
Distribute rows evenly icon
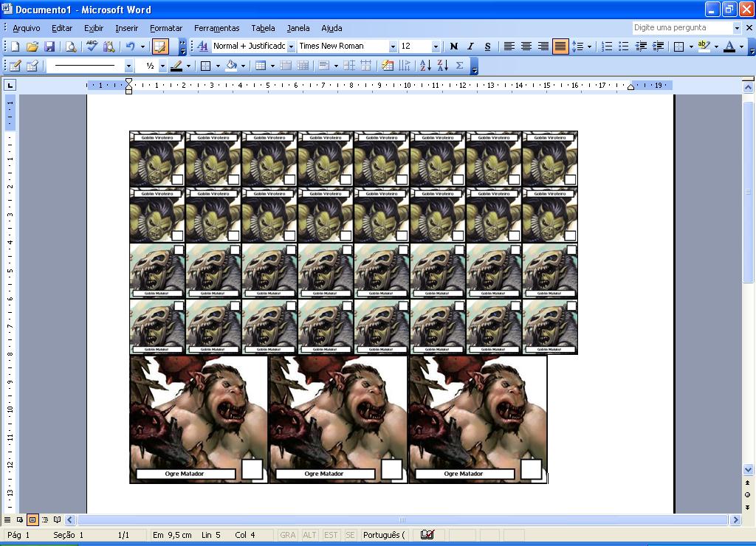point(349,66)
